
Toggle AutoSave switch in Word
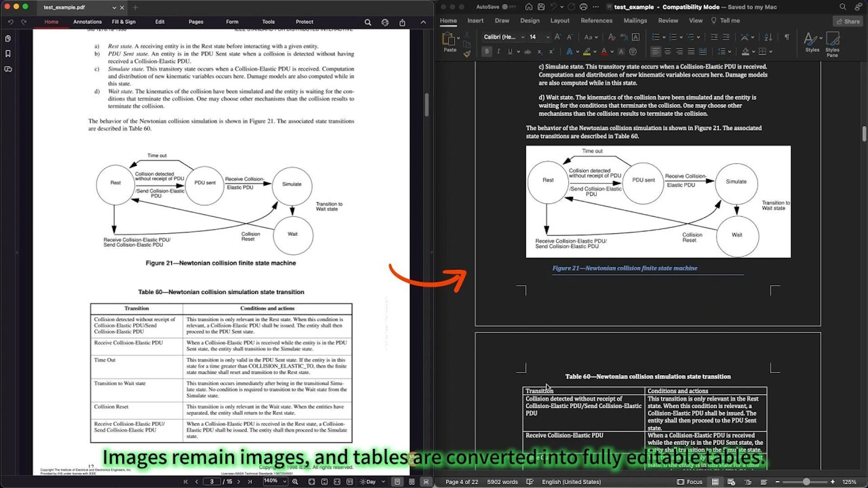508,7
